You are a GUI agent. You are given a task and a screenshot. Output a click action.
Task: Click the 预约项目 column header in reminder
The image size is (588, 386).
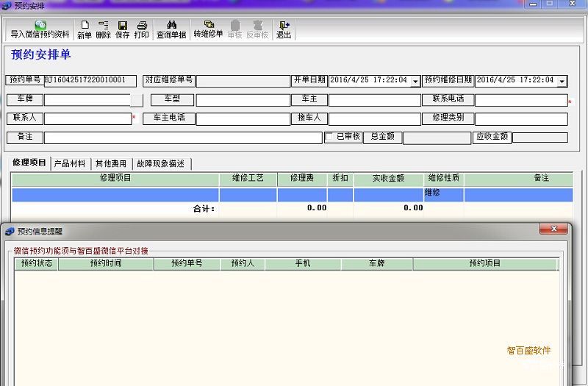click(485, 264)
